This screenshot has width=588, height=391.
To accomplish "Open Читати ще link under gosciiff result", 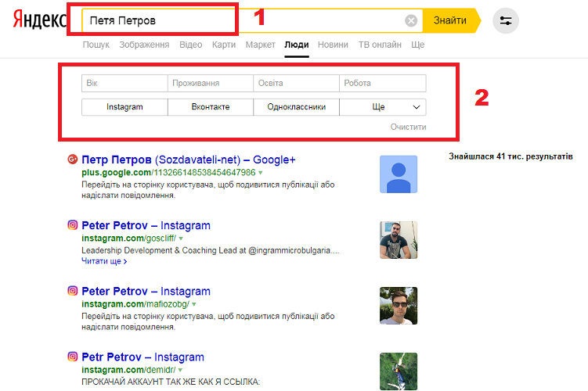I will (103, 262).
